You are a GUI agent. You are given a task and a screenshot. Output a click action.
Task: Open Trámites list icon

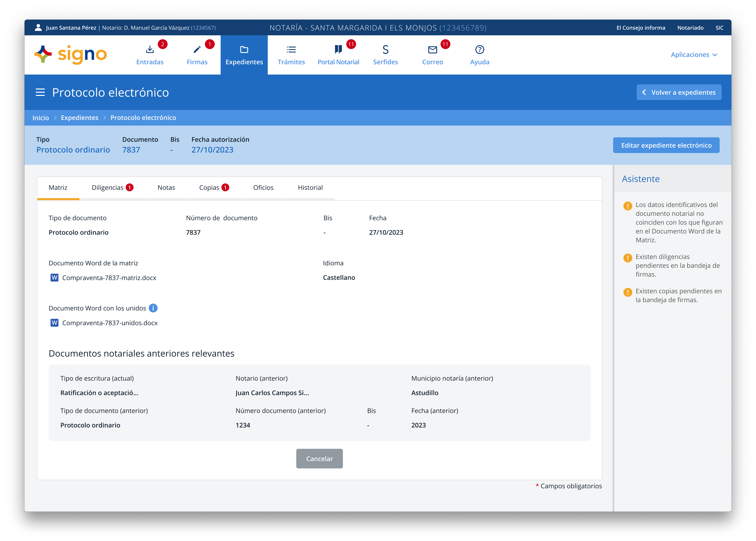point(291,50)
